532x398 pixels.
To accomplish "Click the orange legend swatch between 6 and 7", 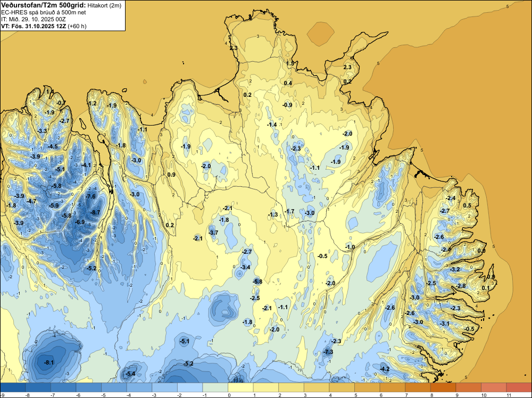I will click(x=392, y=387).
